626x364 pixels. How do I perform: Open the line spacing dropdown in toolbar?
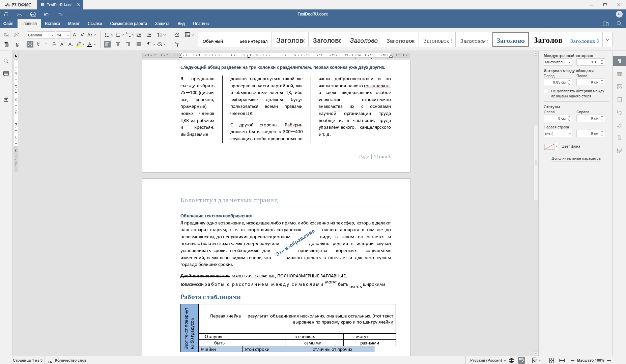point(162,35)
